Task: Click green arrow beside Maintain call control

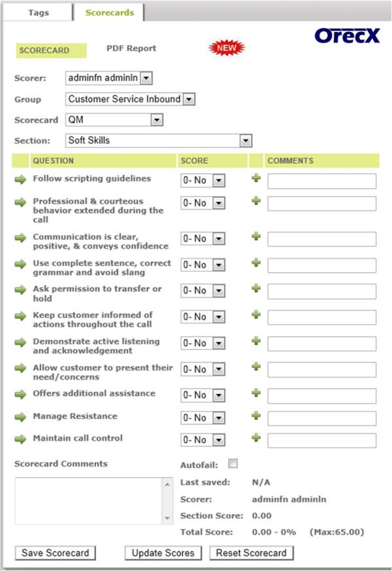Action: tap(21, 440)
